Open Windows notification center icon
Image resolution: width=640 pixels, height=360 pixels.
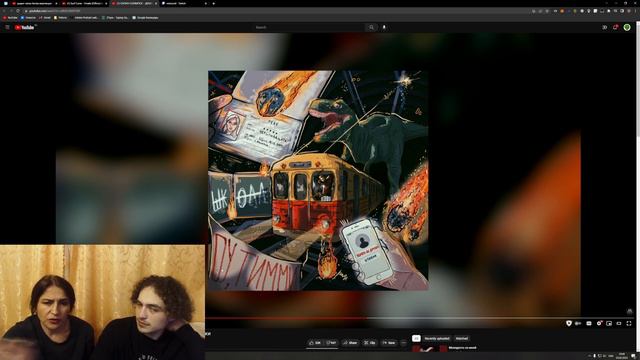[634, 356]
